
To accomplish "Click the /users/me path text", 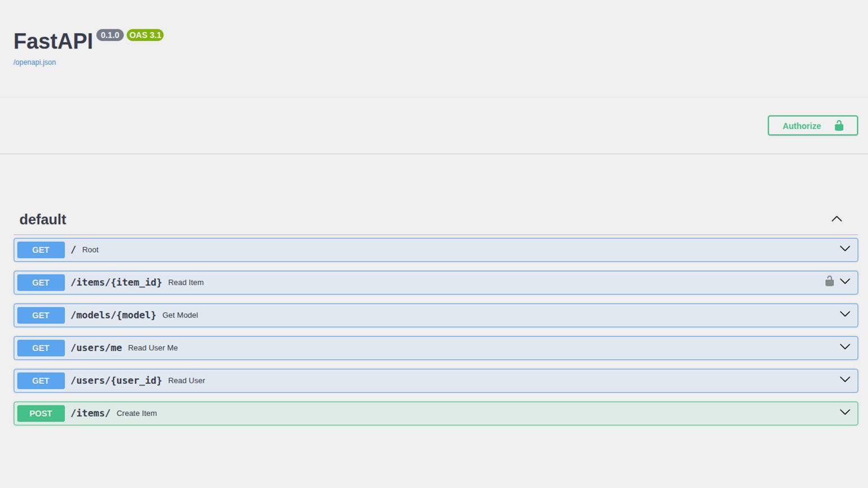I will pos(96,348).
